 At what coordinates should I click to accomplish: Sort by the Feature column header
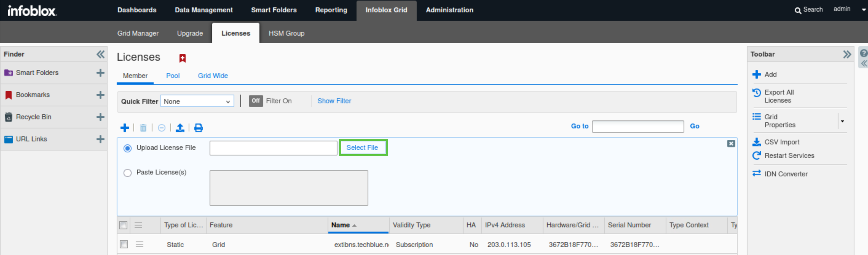tap(267, 225)
